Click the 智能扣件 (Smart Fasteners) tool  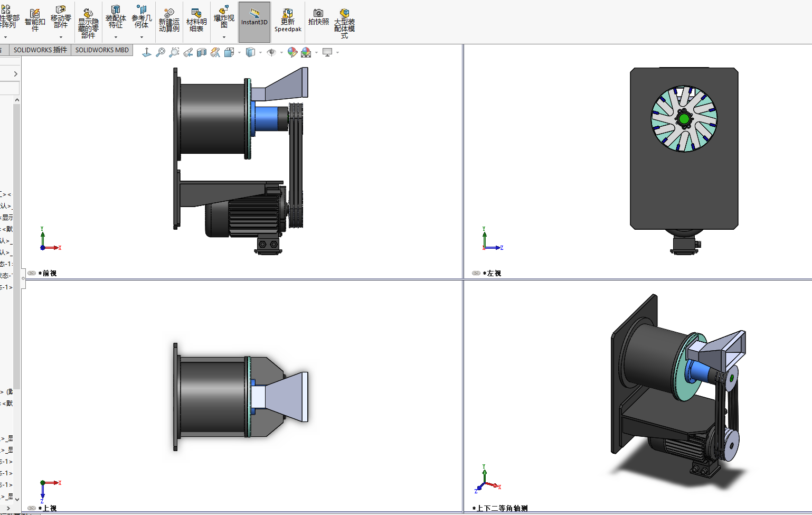[x=35, y=21]
